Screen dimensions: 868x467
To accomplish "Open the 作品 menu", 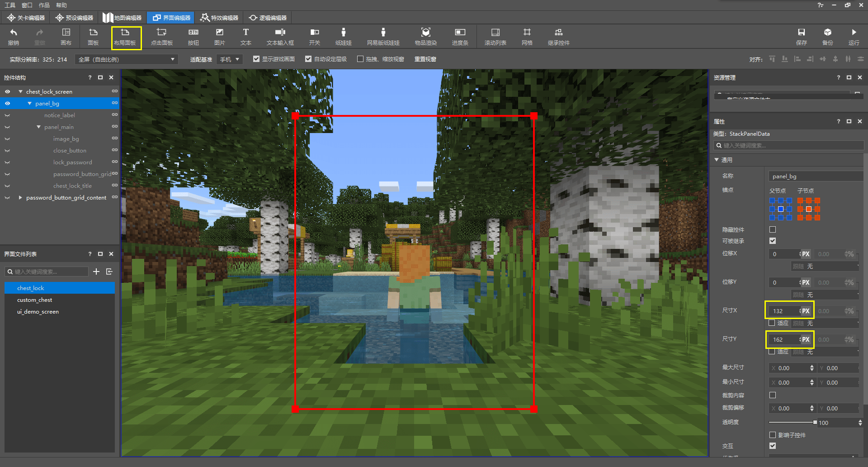I will tap(44, 5).
